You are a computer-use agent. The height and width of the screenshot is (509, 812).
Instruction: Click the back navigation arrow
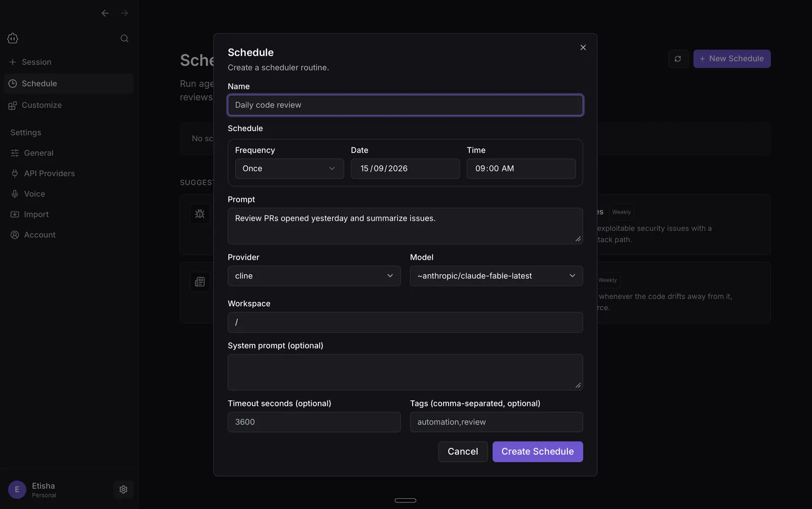pyautogui.click(x=105, y=13)
